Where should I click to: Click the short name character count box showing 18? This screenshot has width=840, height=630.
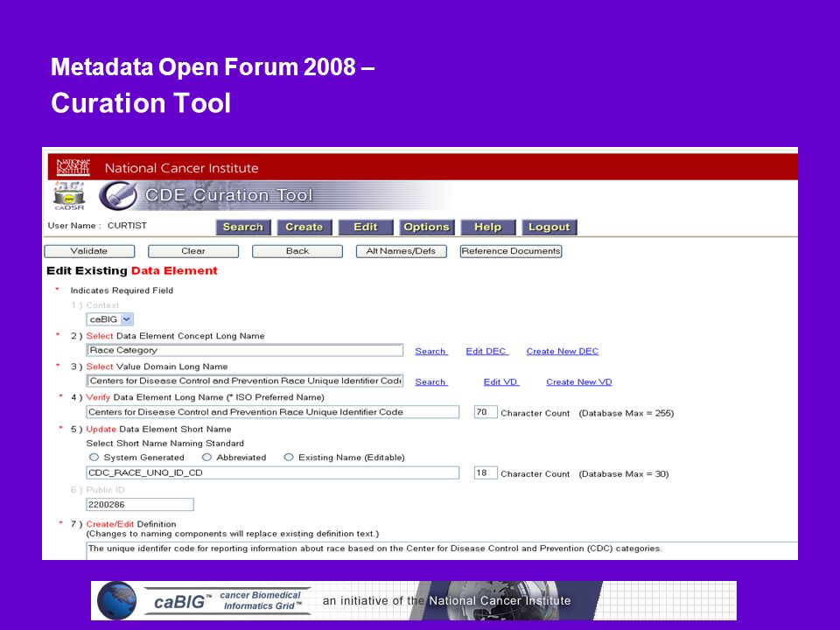point(486,473)
